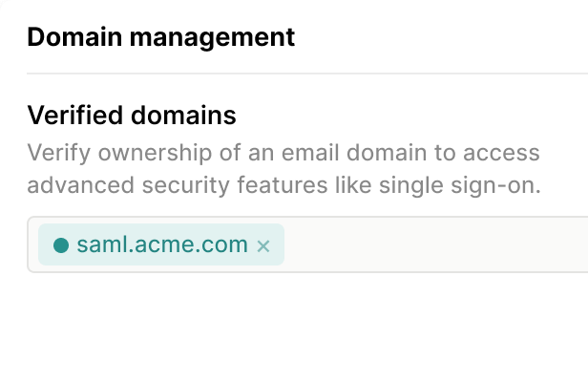Click 'saml' in the domain chip
Screen dimensions: 588x382
pyautogui.click(x=100, y=245)
